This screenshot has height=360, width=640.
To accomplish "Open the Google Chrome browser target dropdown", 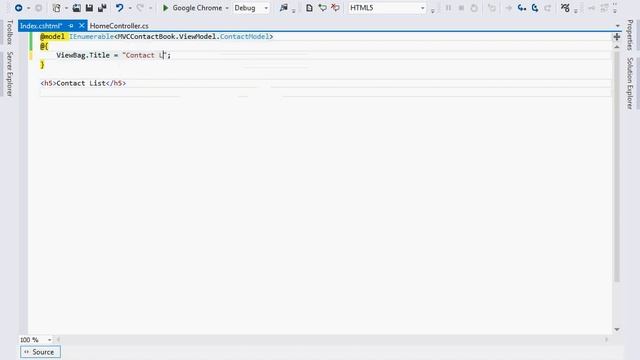I will tap(227, 8).
